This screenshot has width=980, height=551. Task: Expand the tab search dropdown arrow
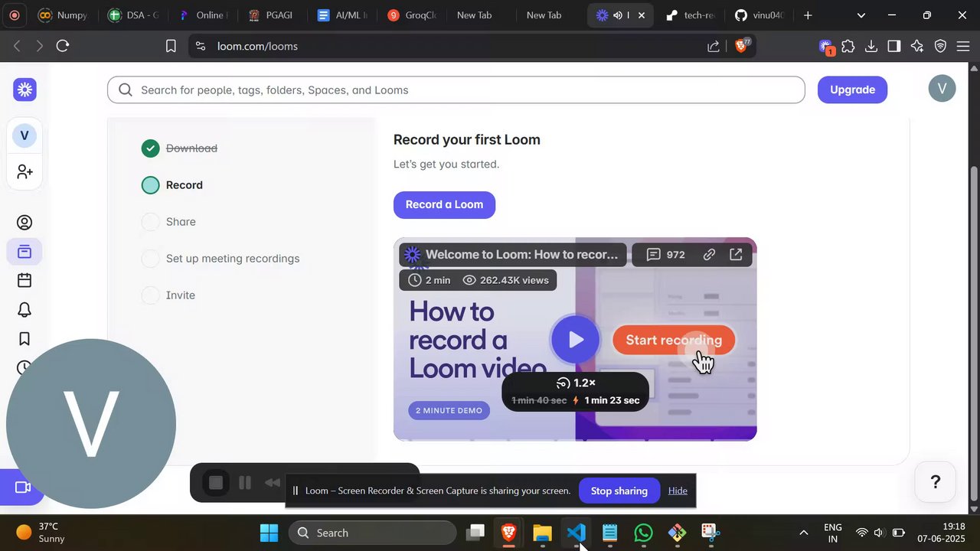pos(861,15)
